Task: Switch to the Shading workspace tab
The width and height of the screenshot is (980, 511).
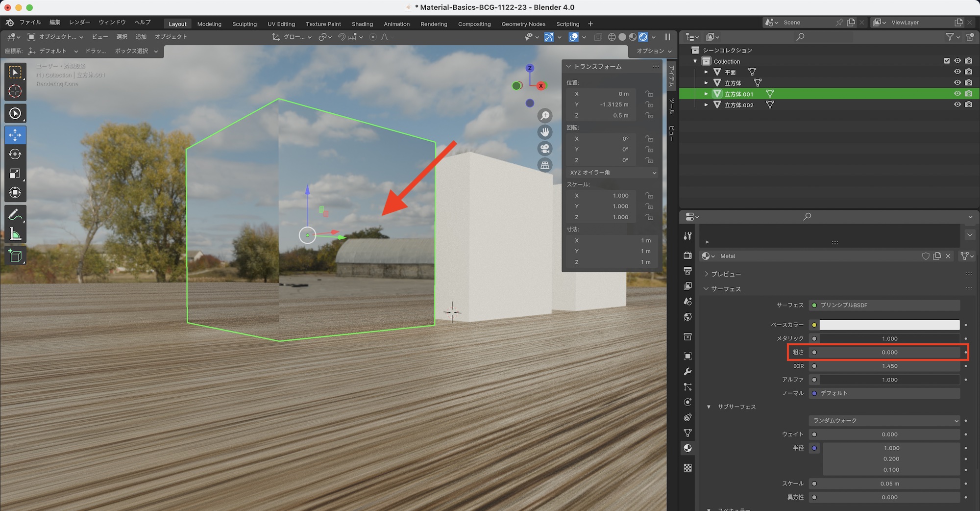Action: pos(362,24)
